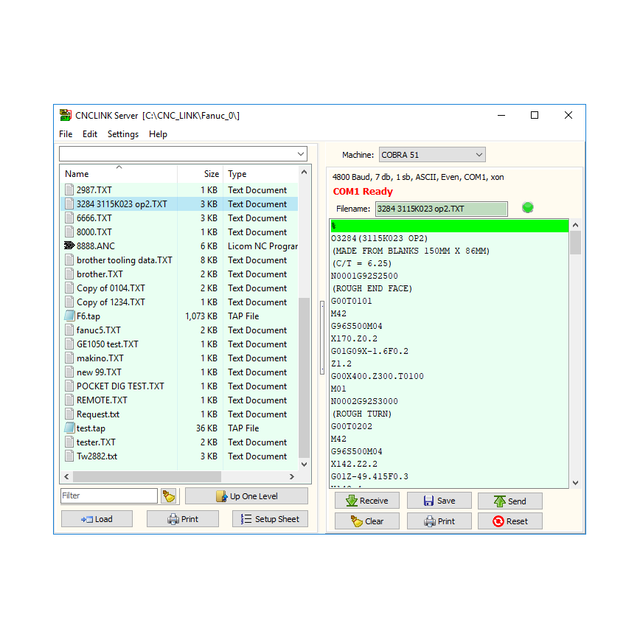Click the Reset button
The height and width of the screenshot is (640, 640).
[x=510, y=521]
